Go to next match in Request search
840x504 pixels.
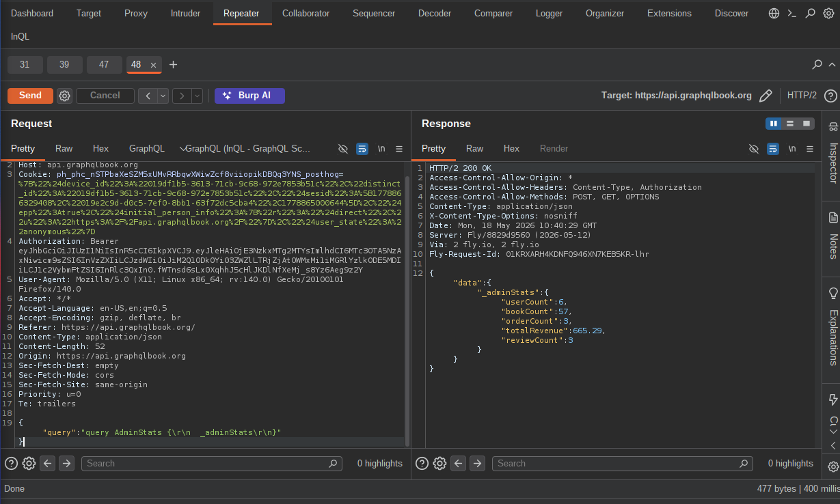point(66,463)
